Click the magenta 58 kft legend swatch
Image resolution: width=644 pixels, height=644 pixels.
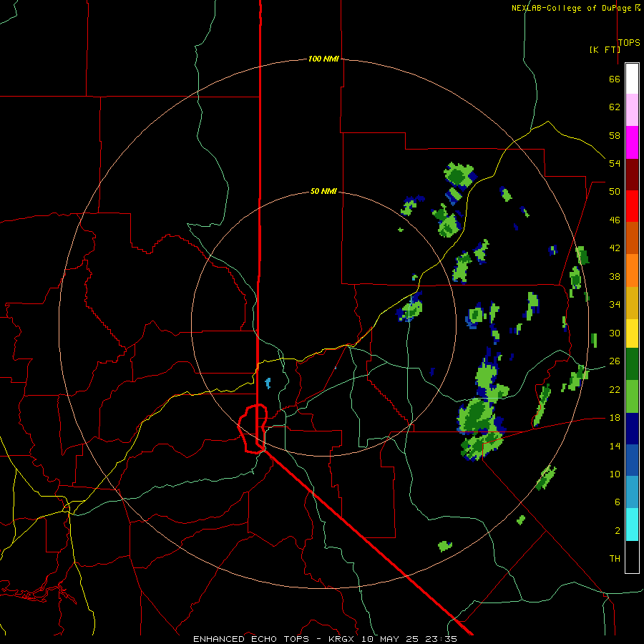click(x=632, y=142)
